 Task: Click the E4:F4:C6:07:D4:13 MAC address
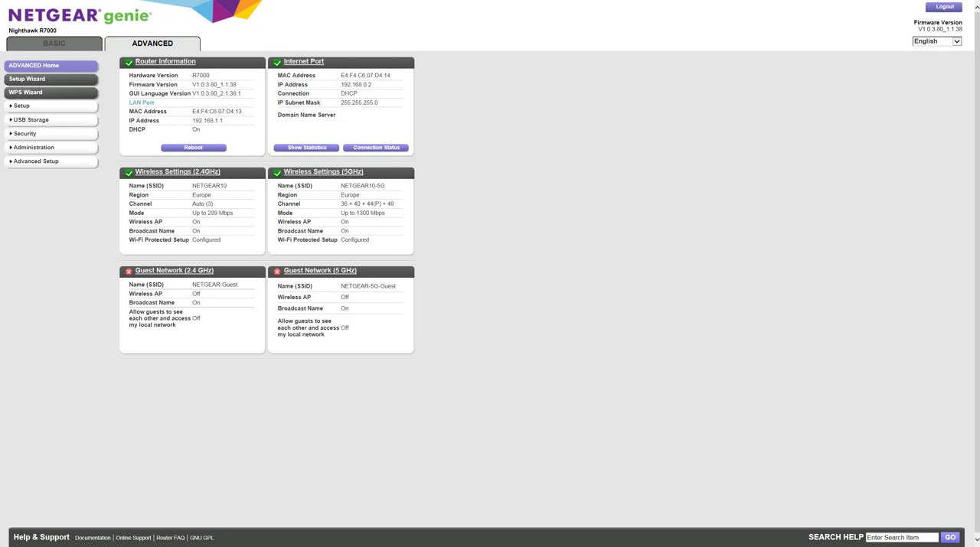point(217,112)
